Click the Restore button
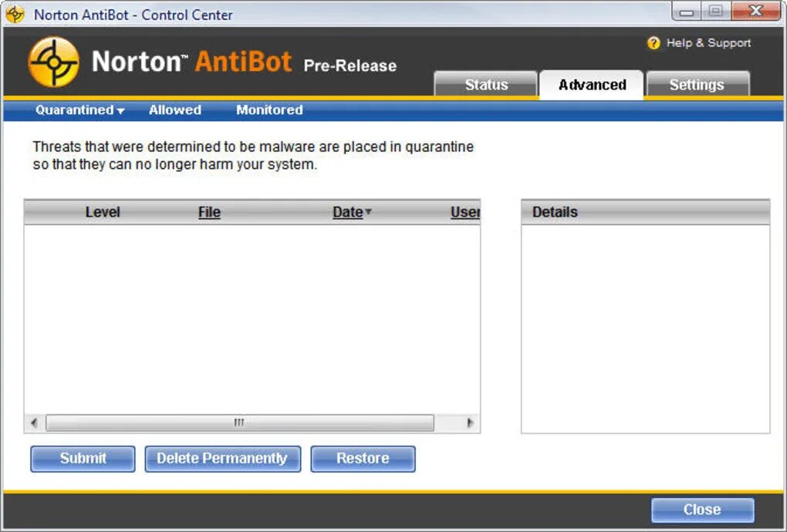787x532 pixels. point(363,459)
